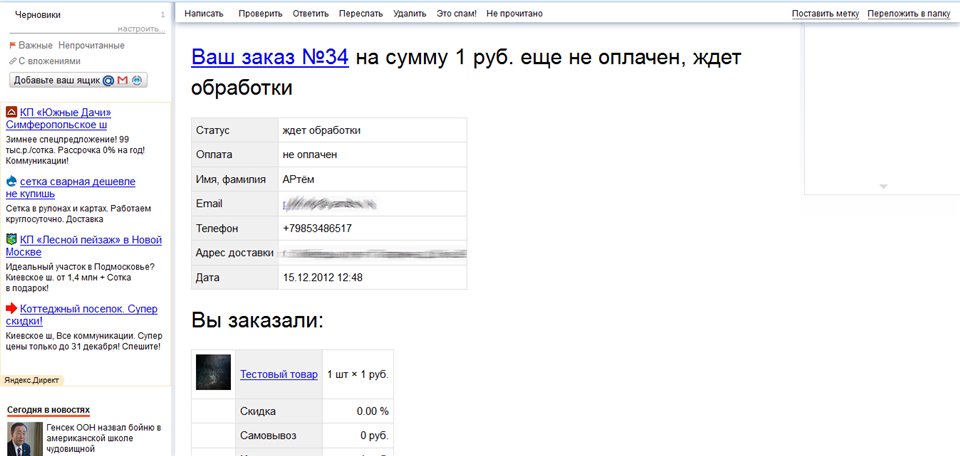Click the red flag icon next to Важные
This screenshot has width=960, height=456.
[x=12, y=45]
